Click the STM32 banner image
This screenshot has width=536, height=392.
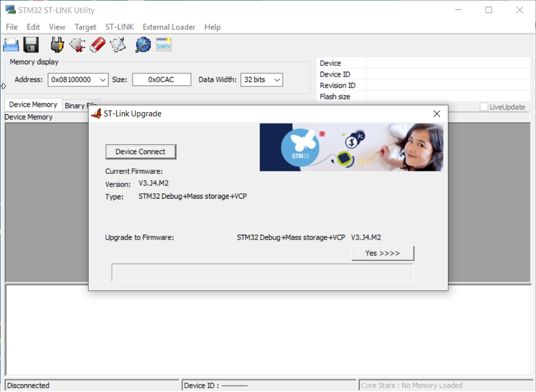click(351, 147)
